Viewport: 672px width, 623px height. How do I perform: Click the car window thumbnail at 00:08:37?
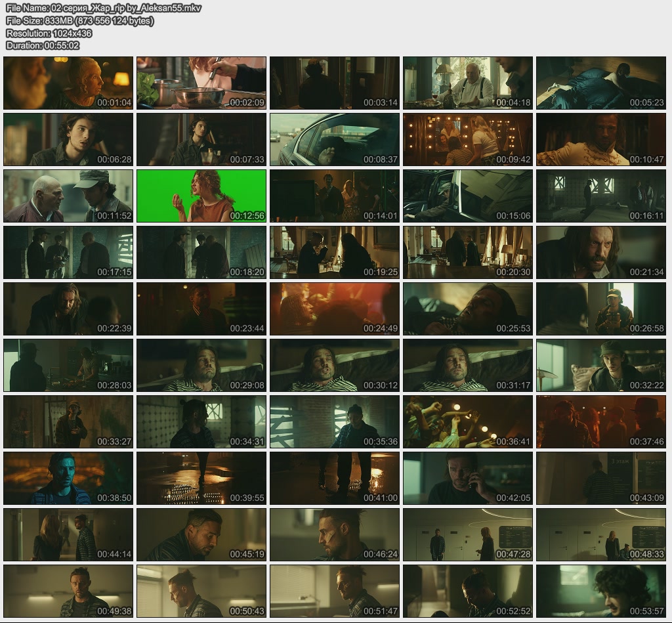point(335,139)
